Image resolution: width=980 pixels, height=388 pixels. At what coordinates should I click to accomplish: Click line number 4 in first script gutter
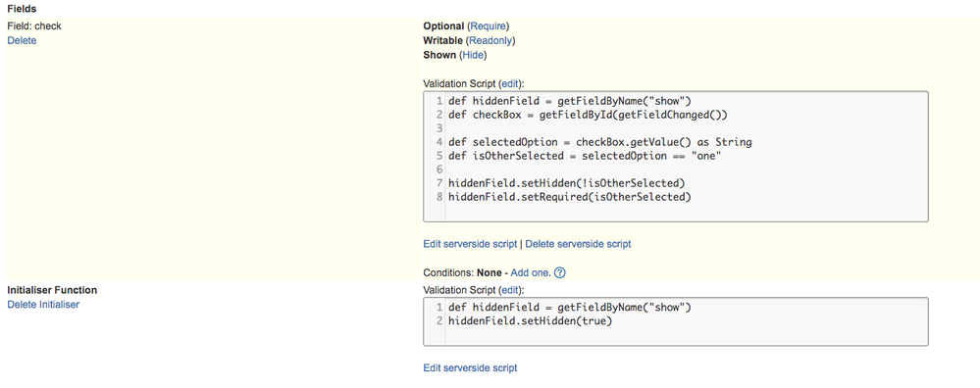[x=439, y=142]
